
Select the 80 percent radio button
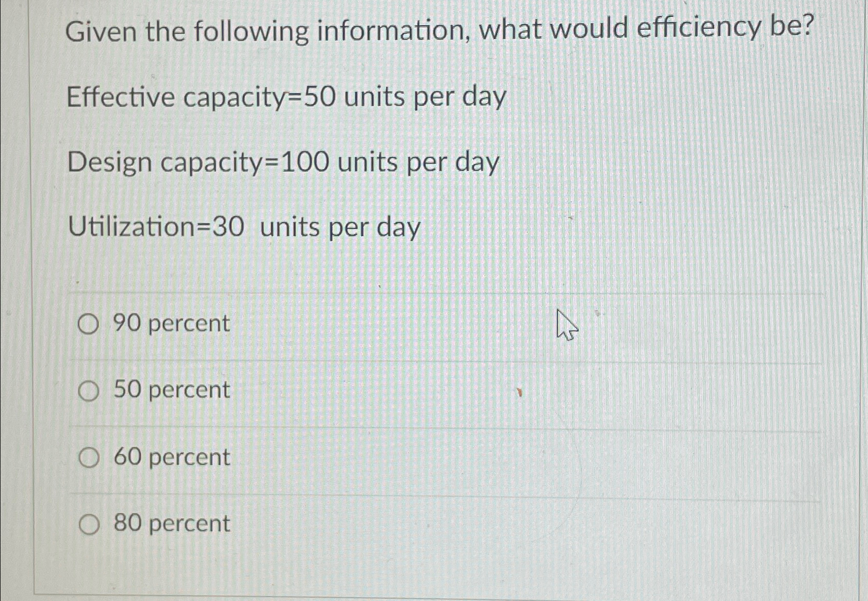pos(88,524)
